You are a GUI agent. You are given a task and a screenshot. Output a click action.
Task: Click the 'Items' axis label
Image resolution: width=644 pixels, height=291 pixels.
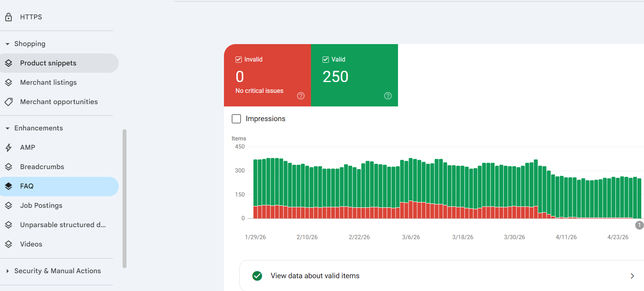pyautogui.click(x=239, y=139)
